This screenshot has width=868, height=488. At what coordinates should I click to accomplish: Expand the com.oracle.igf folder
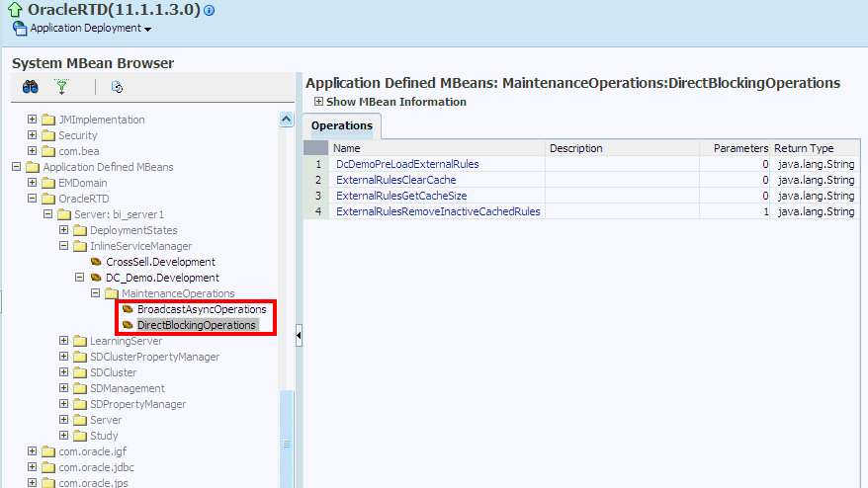point(32,450)
